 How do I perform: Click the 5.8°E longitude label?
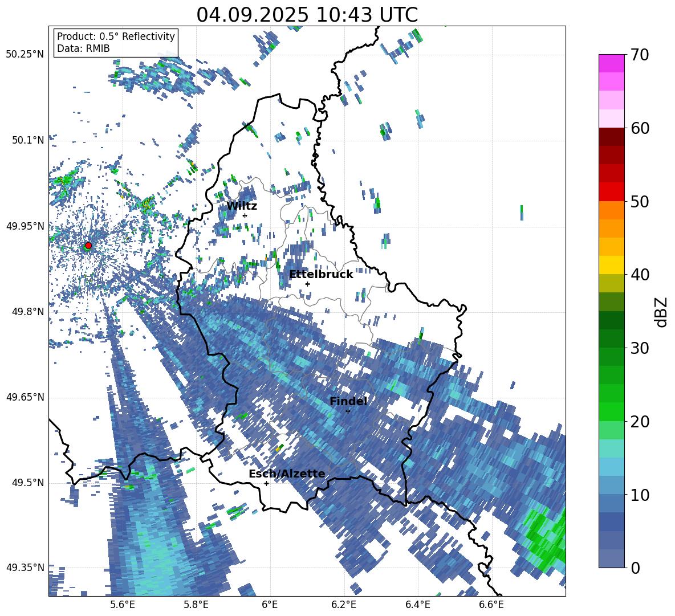tap(196, 605)
